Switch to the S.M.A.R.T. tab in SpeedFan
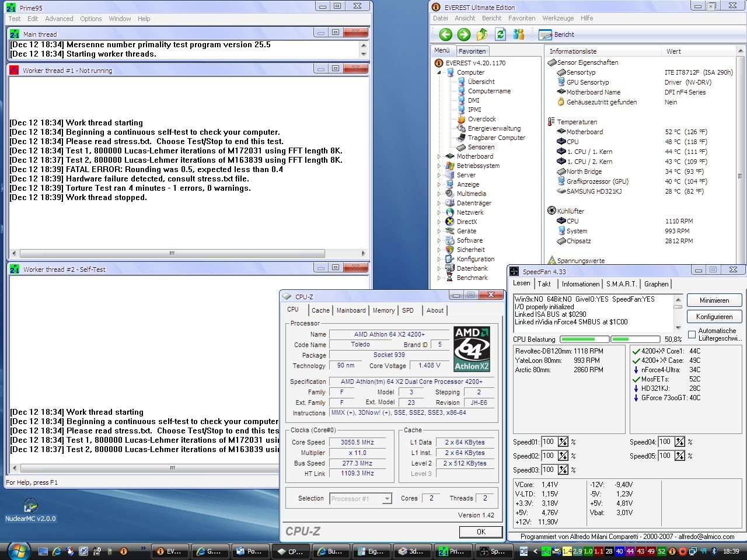 621,284
